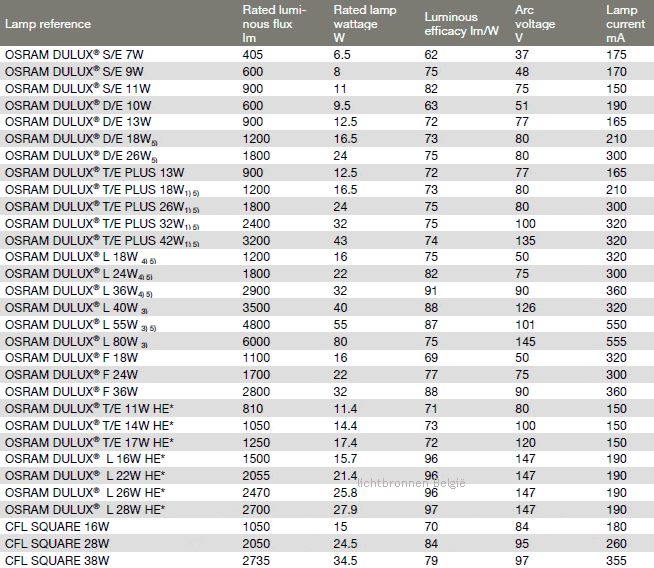Click the 'Rated lamp wattage W' header
This screenshot has height=568, width=654.
[x=365, y=24]
